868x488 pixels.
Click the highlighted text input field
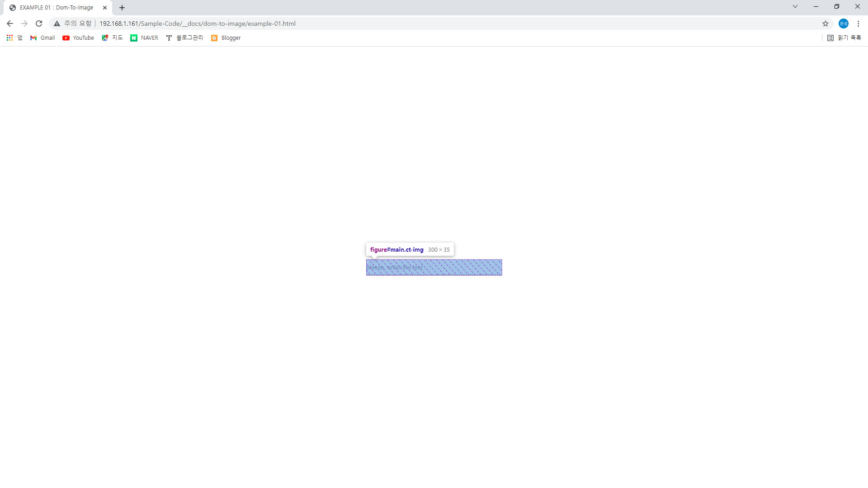pos(434,267)
